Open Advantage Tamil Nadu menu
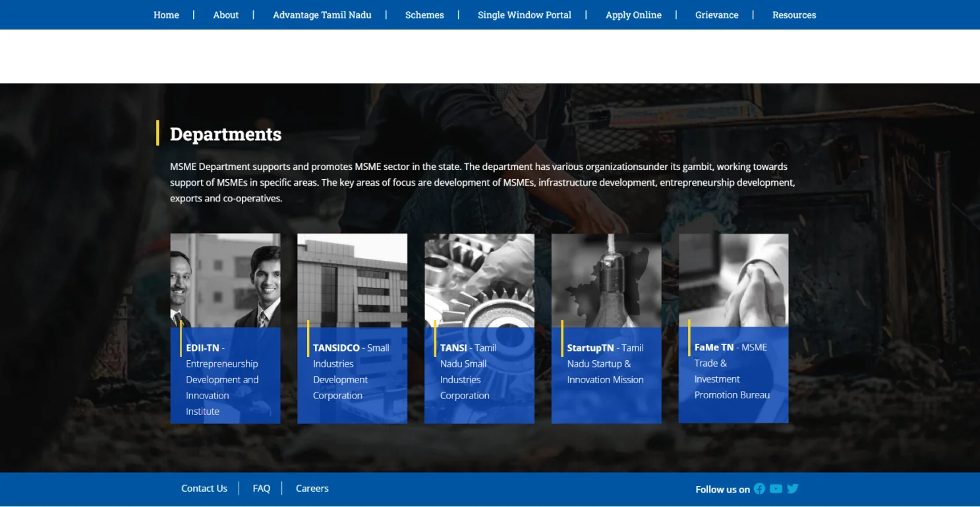This screenshot has height=507, width=980. [322, 14]
